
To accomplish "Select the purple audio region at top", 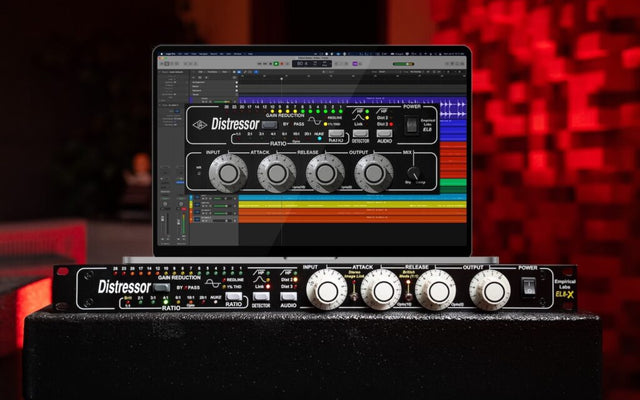I will 352,99.
